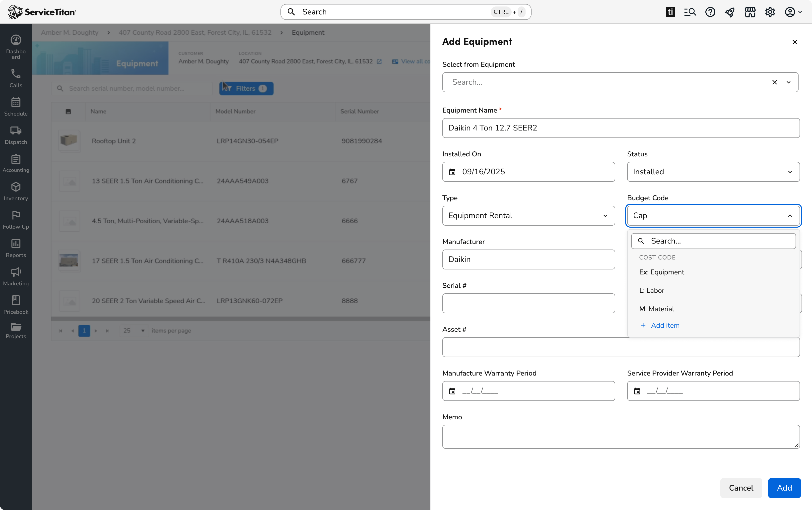Select Ex: Equipment cost code
Viewport: 812px width, 510px height.
(713, 272)
